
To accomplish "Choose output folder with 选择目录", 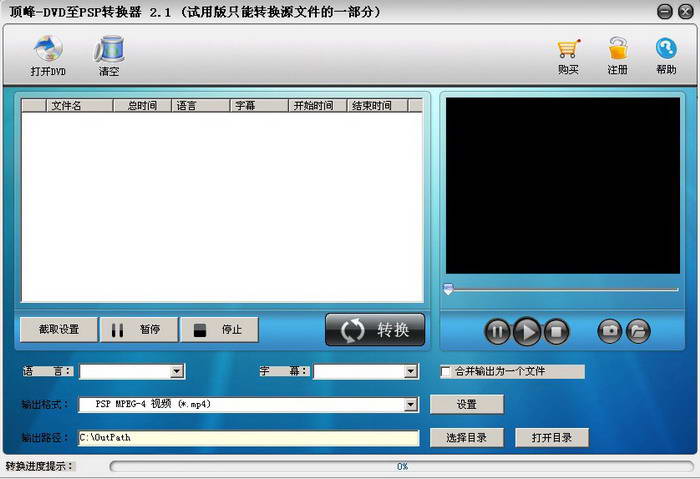I will click(467, 437).
